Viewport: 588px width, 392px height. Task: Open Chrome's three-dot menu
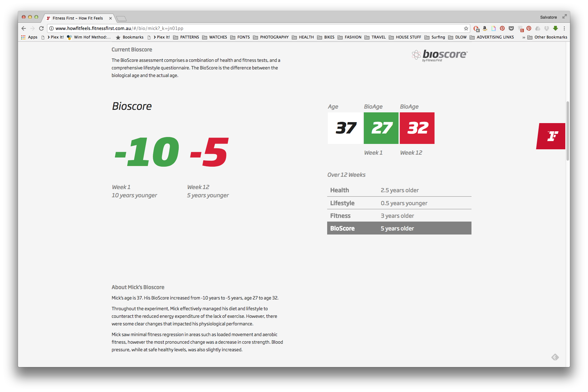pyautogui.click(x=564, y=28)
